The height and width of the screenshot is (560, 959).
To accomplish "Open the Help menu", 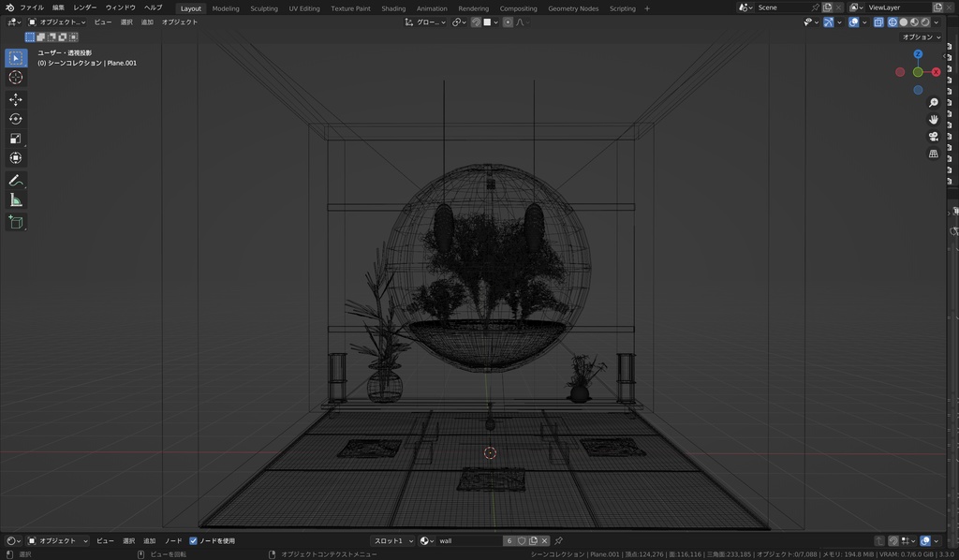I will (153, 7).
